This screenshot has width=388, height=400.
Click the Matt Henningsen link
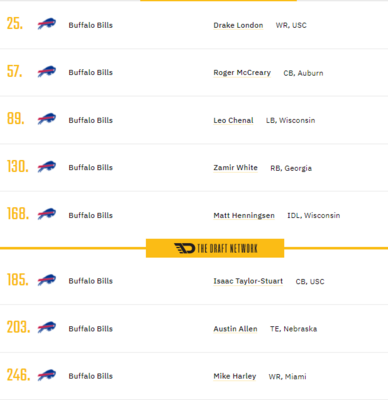tap(244, 216)
